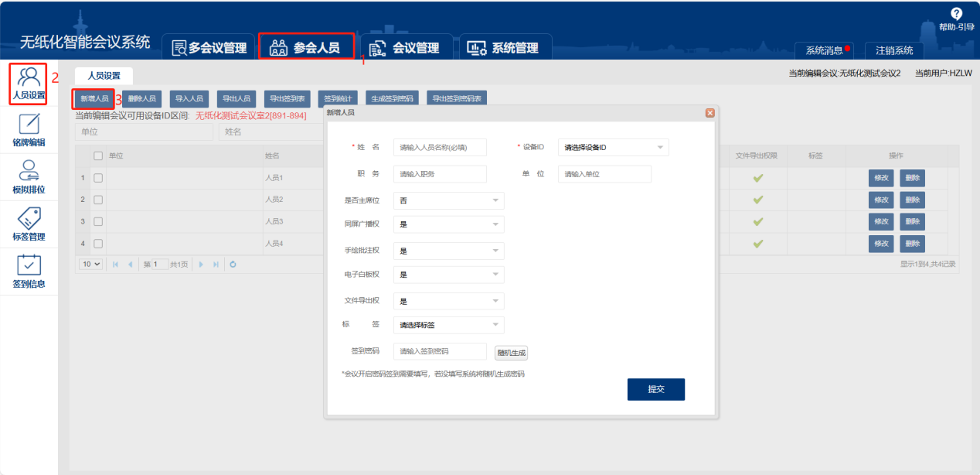This screenshot has width=980, height=475.
Task: Open the 系统消息 tab
Action: pyautogui.click(x=824, y=50)
